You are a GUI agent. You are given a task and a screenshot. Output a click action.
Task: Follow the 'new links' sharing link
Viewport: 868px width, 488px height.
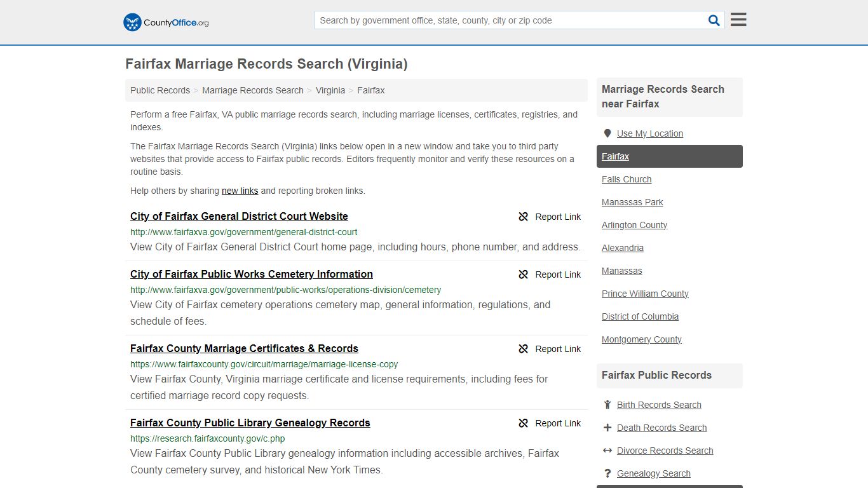click(x=240, y=191)
